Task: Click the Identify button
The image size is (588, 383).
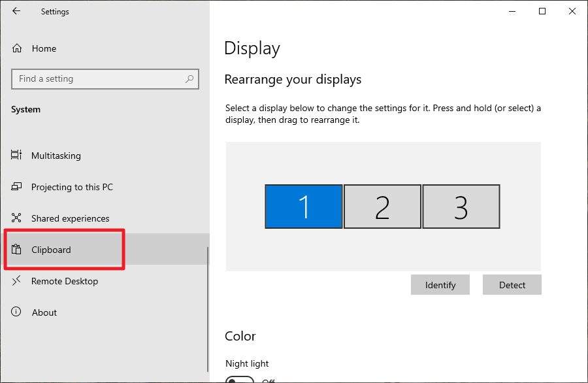Action: pos(440,284)
